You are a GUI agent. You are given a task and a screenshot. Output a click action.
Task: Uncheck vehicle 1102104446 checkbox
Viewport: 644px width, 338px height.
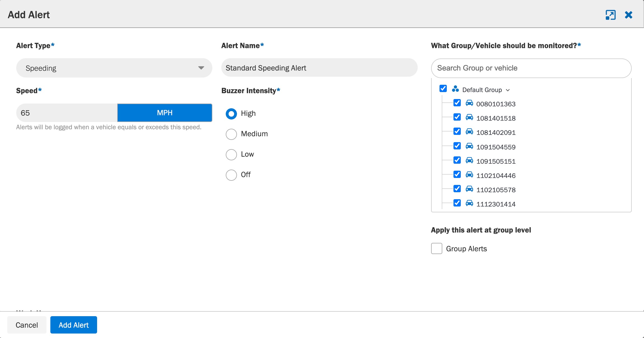pyautogui.click(x=457, y=175)
